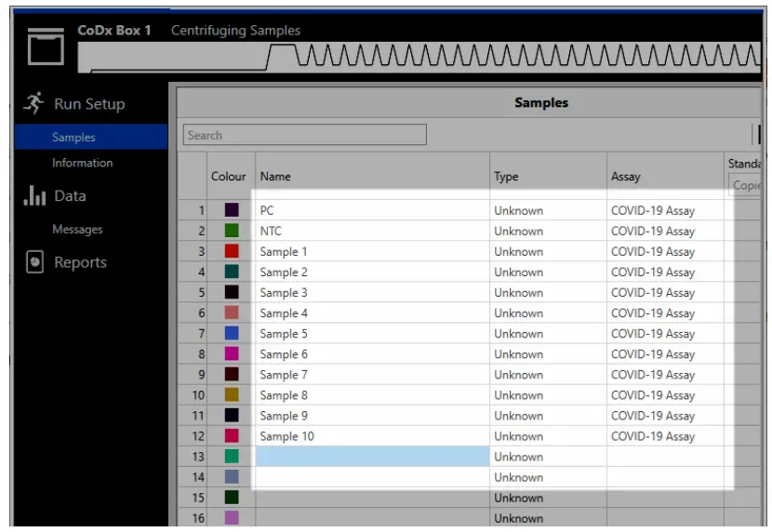
Task: Change the PC row colour swatch
Action: point(232,210)
